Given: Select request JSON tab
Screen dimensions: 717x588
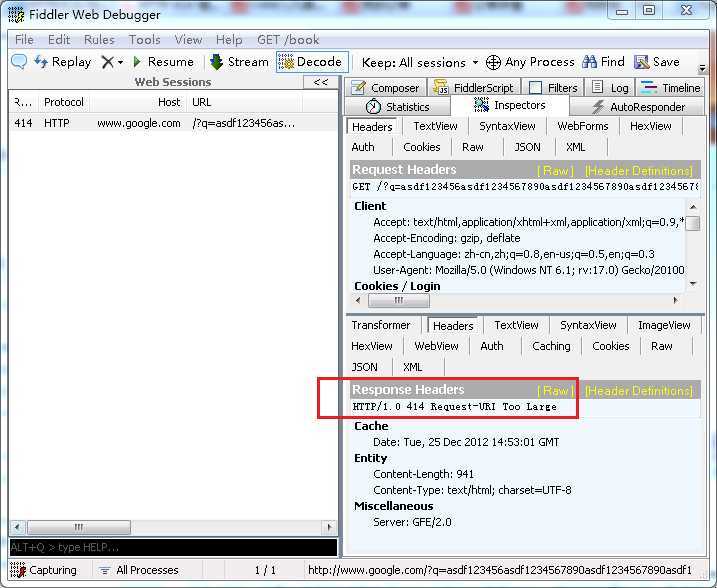Looking at the screenshot, I should (527, 147).
